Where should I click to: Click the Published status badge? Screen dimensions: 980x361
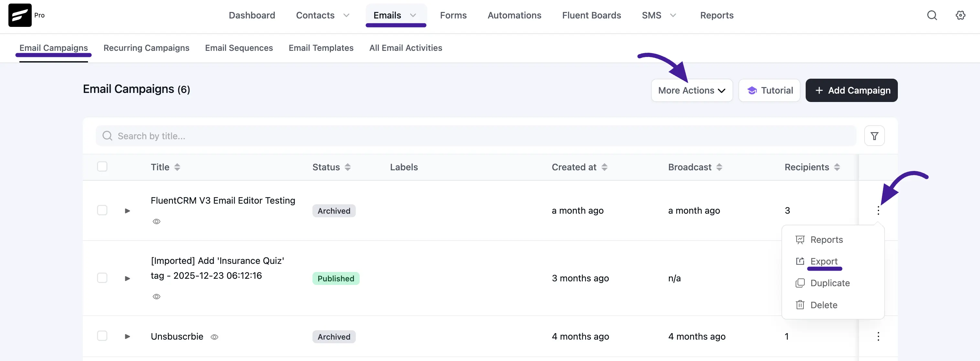pos(335,278)
